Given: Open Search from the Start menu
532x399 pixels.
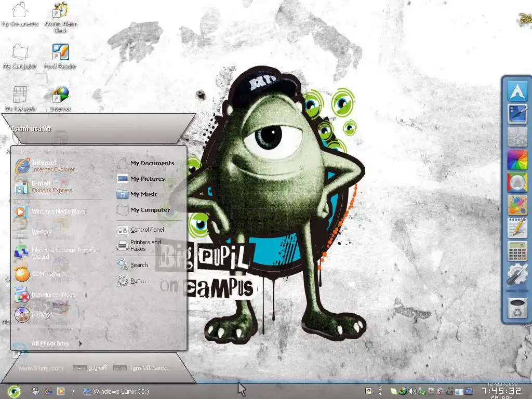Looking at the screenshot, I should click(133, 265).
